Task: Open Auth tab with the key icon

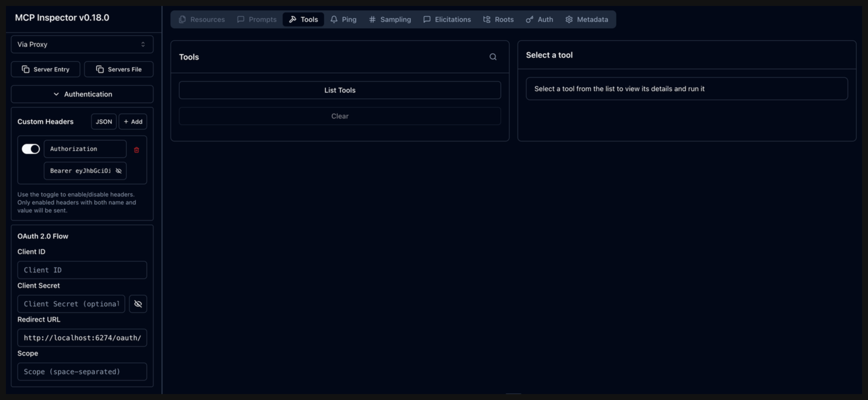Action: click(539, 20)
